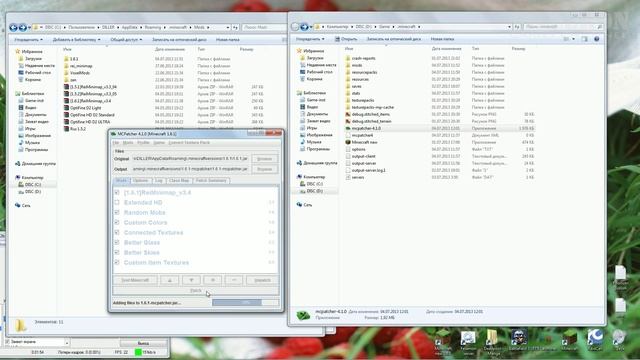
Task: Select the rei_minimap folder in Mods window
Action: (81, 66)
